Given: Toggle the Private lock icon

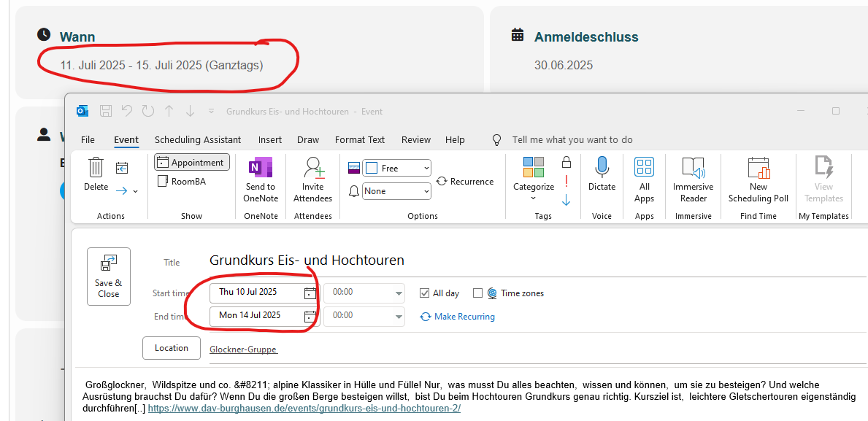Looking at the screenshot, I should pos(566,162).
